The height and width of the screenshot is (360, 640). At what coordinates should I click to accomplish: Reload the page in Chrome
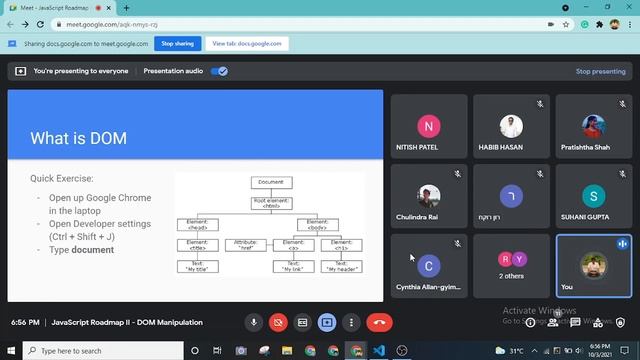tap(40, 24)
